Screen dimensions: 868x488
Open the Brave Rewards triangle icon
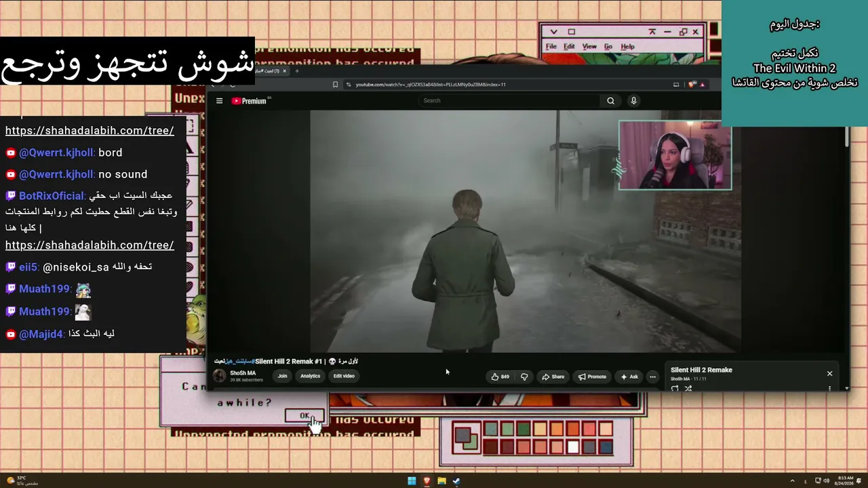click(x=702, y=85)
